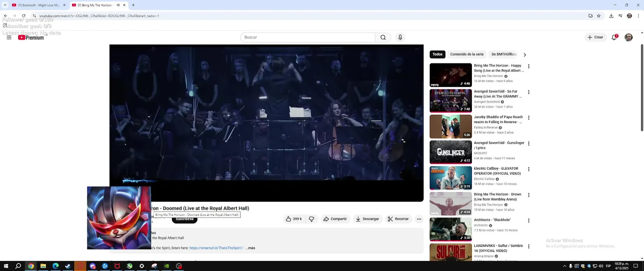Open volume control in system tray
Viewport: 644px width, 271px height.
(601, 266)
